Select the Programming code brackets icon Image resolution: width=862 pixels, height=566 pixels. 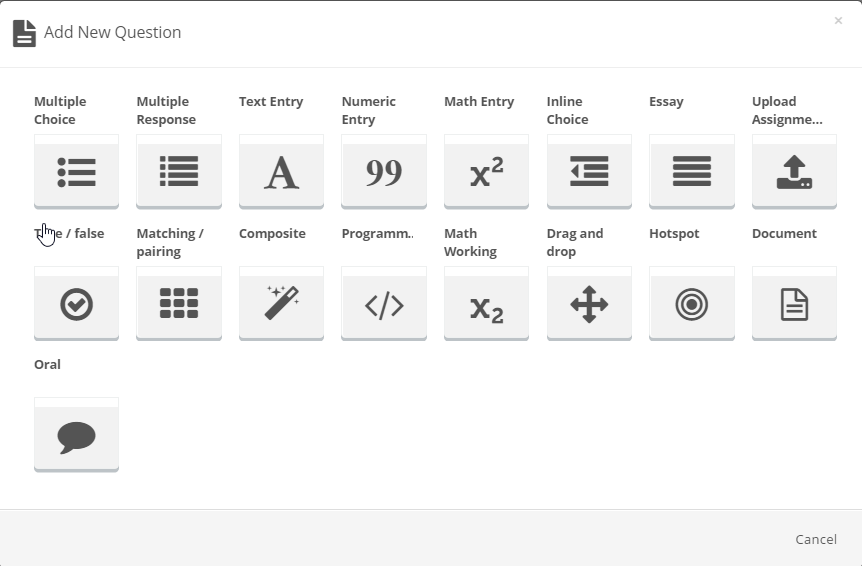[x=384, y=304]
